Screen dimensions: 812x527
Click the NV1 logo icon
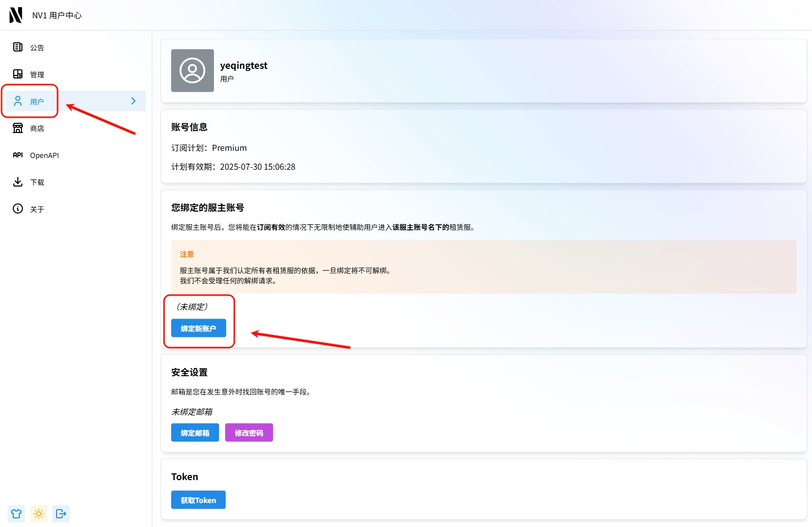point(16,15)
